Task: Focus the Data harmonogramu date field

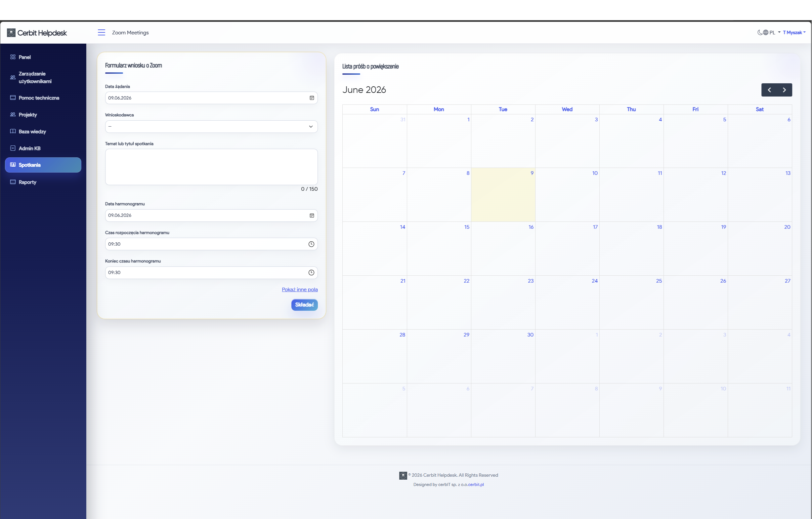Action: tap(211, 216)
